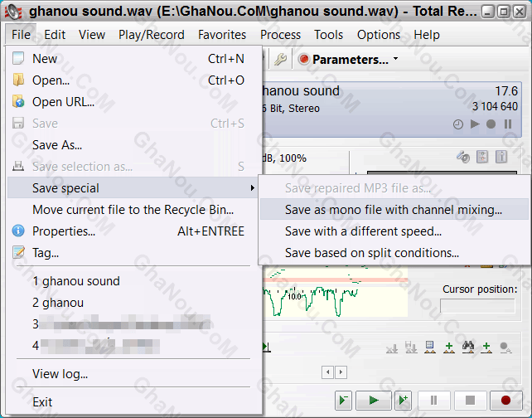Click the gray circle marker icon

[505, 348]
